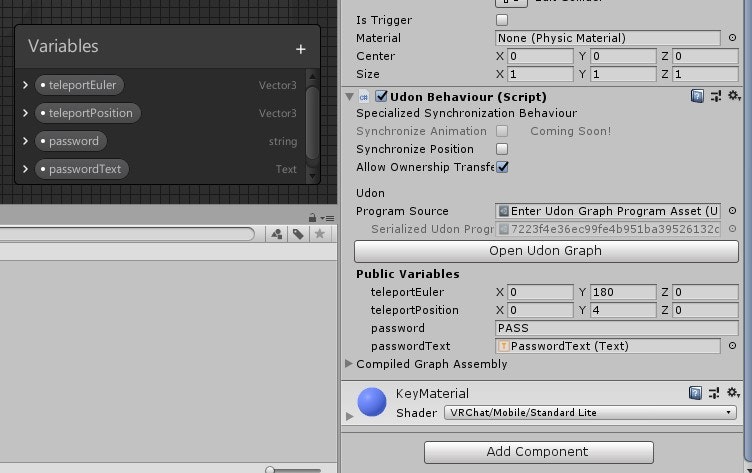752x473 pixels.
Task: Click the Physic Material object field
Action: (x=607, y=38)
